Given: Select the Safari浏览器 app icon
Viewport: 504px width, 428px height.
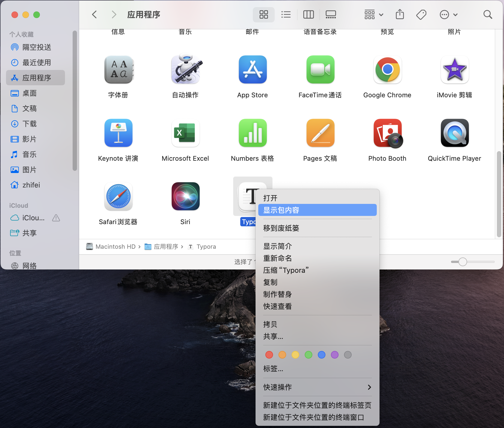Looking at the screenshot, I should [118, 196].
